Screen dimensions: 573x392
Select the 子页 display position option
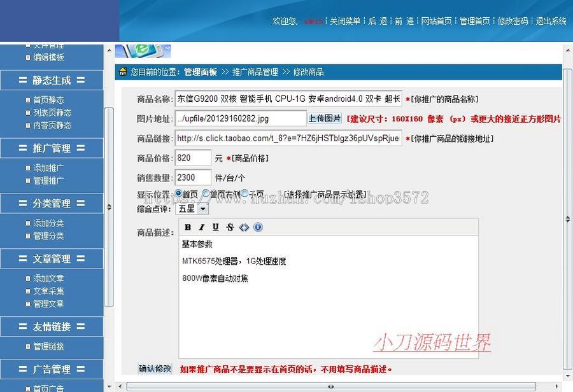(244, 193)
